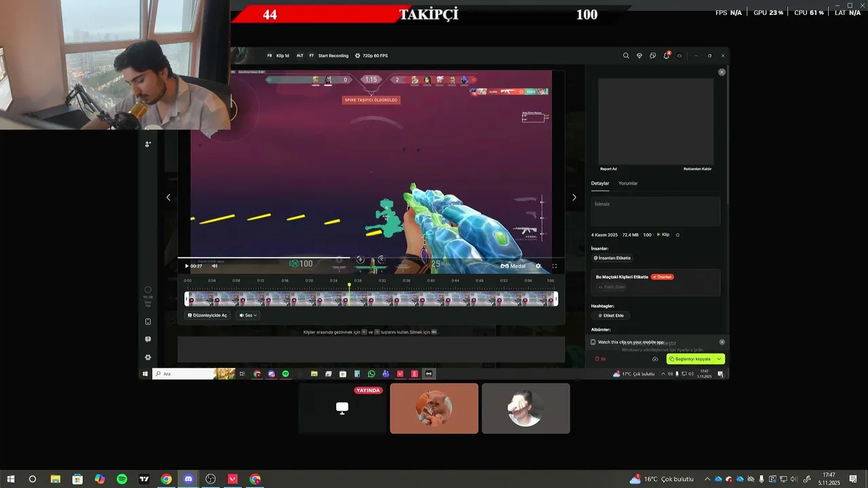Click İnsanları Etiketle button
The width and height of the screenshot is (868, 488).
point(612,258)
